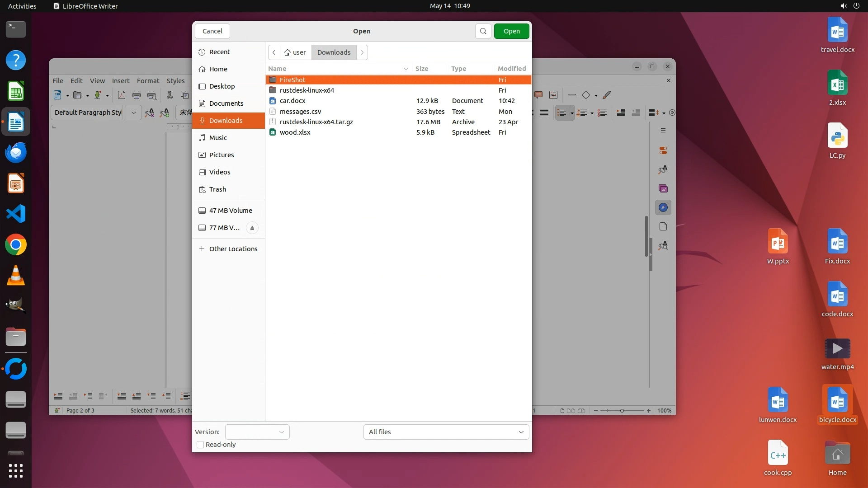This screenshot has height=488, width=868.
Task: Expand the All files filter dropdown
Action: click(x=446, y=432)
